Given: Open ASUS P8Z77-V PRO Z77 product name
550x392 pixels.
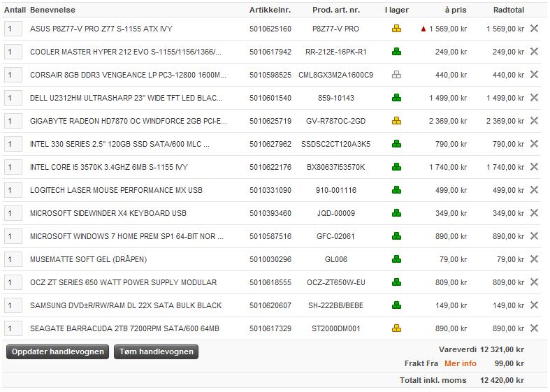Looking at the screenshot, I should tap(101, 29).
